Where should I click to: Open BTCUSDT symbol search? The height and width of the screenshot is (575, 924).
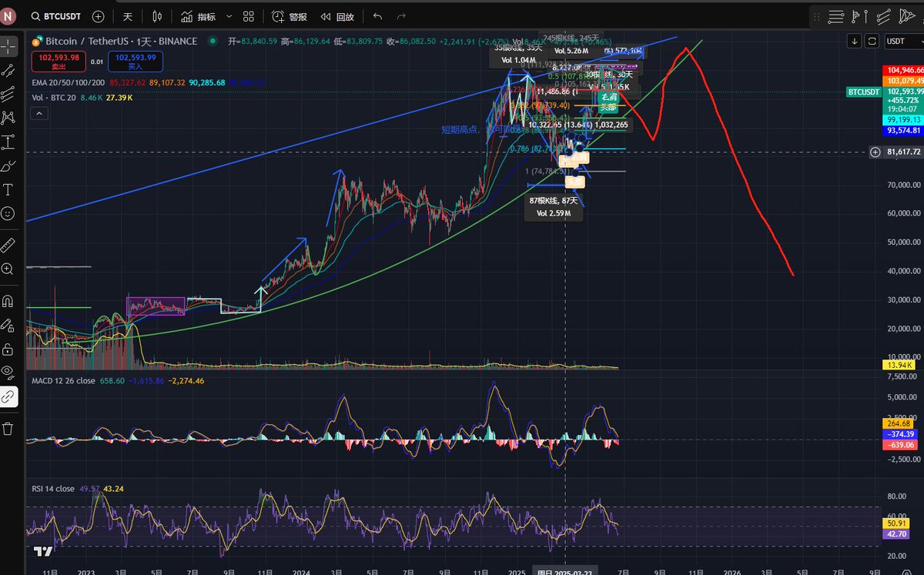click(x=55, y=16)
